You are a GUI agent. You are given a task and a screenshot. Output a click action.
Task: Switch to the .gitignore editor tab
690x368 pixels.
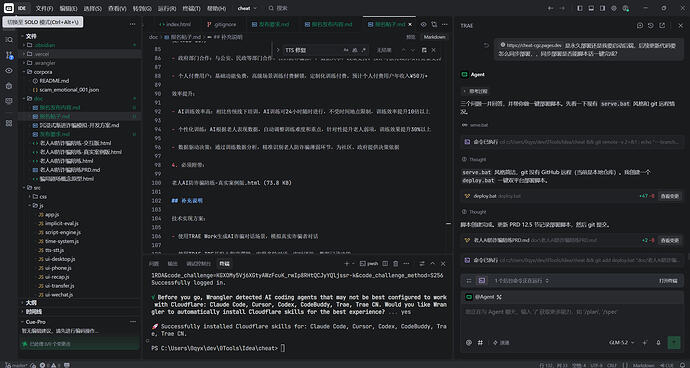tap(221, 25)
